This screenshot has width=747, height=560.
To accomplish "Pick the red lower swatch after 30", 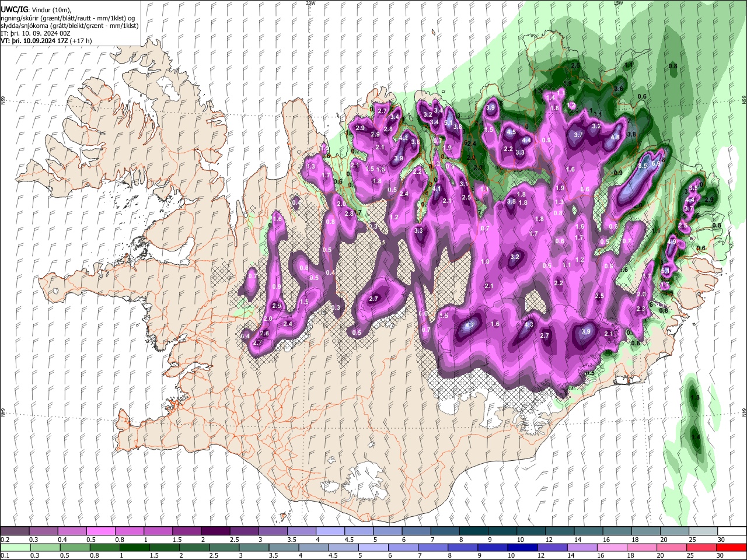I will (732, 547).
